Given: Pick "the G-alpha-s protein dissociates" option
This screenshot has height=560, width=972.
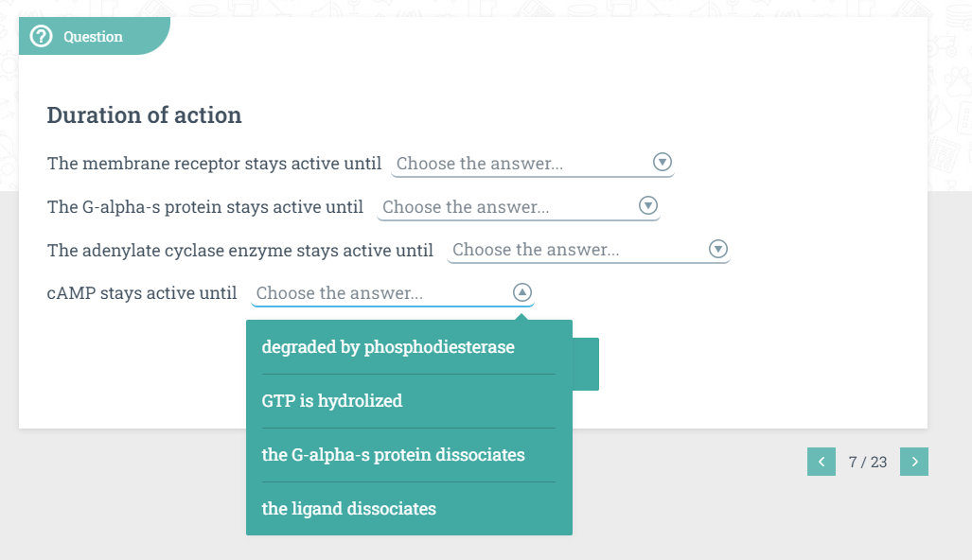Looking at the screenshot, I should click(393, 455).
